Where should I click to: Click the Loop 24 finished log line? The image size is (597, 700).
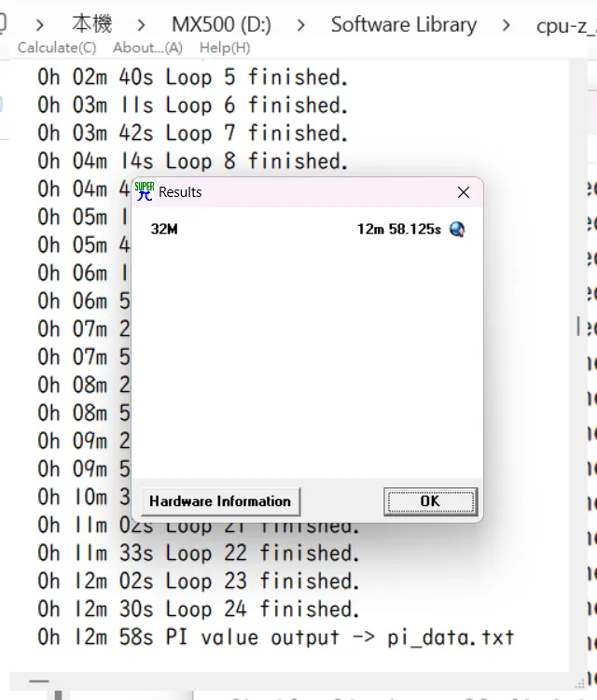click(x=199, y=609)
